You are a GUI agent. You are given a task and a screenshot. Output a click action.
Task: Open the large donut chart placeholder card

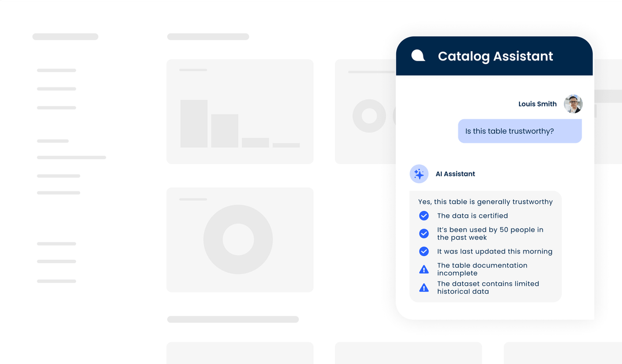(240, 240)
